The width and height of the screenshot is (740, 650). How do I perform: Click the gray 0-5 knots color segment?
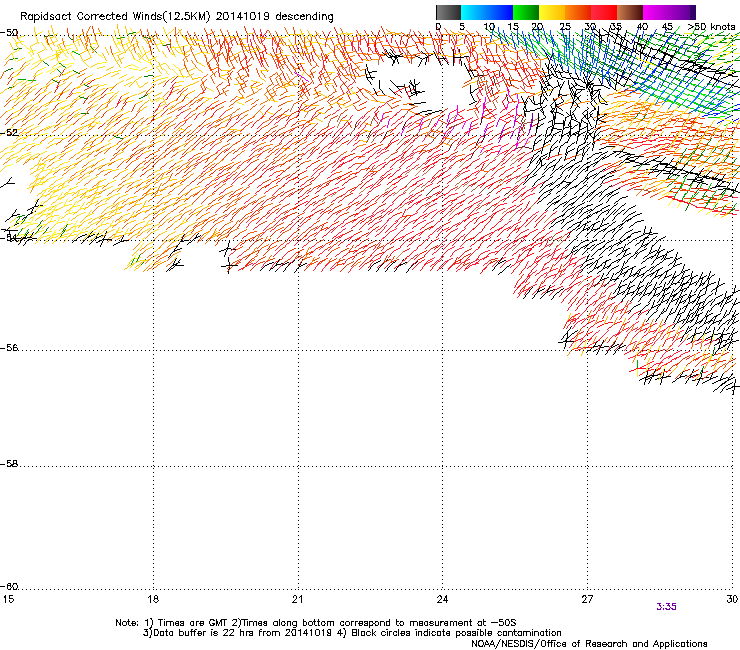pos(448,12)
